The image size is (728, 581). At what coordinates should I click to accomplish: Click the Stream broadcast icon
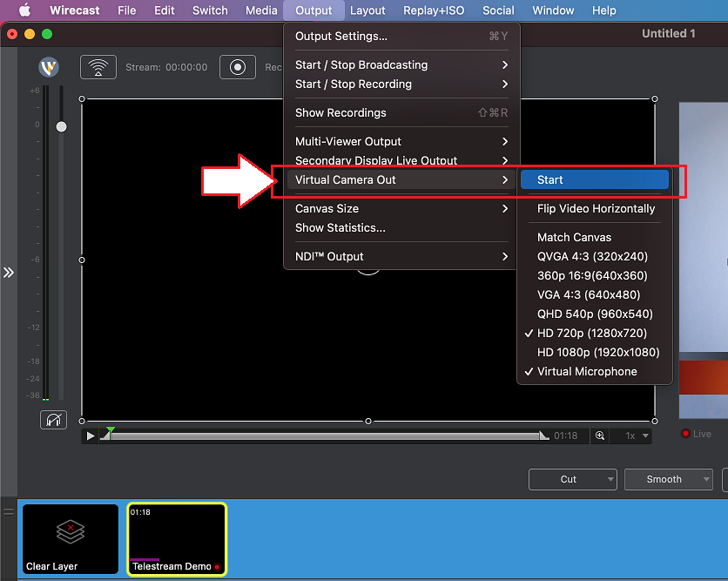click(x=98, y=66)
